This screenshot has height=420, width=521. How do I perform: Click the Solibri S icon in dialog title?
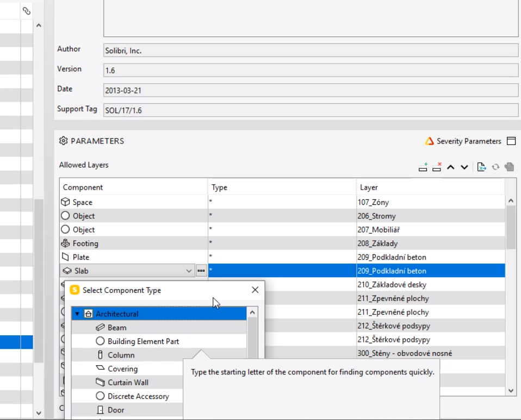tap(75, 290)
